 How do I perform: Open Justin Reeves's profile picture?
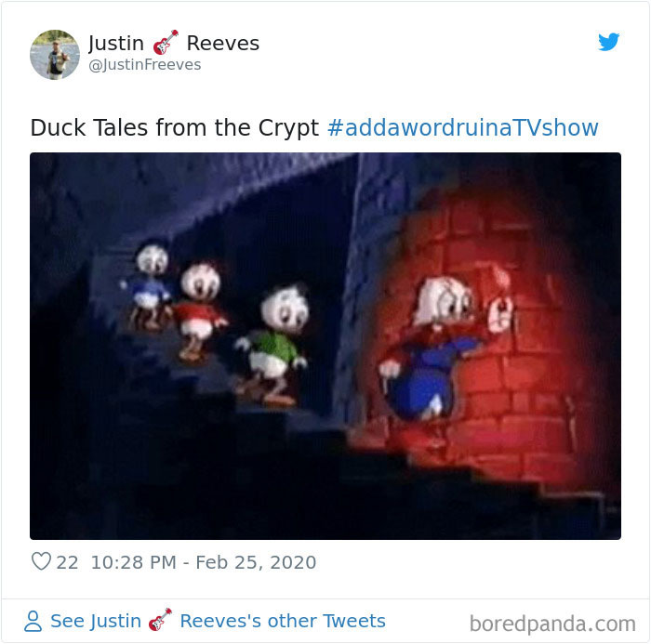point(55,54)
